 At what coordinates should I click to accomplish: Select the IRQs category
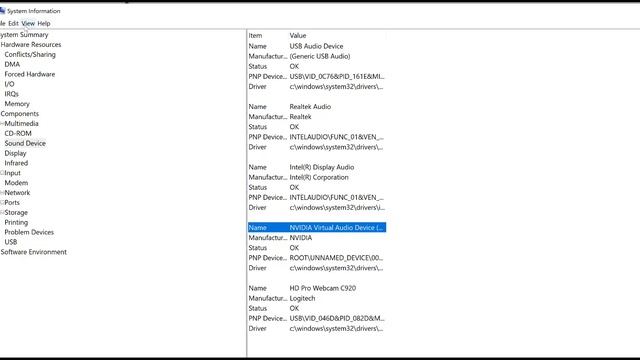(x=11, y=94)
